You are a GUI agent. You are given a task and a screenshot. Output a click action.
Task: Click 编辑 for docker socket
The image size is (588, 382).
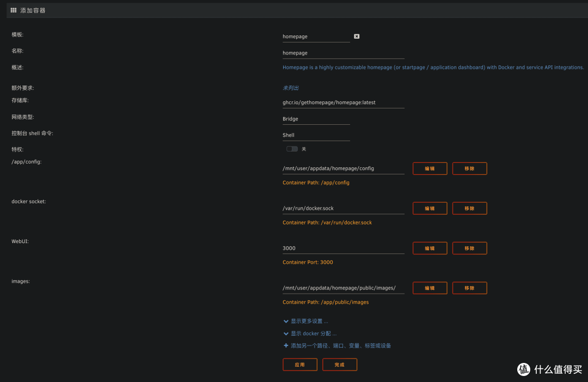point(430,208)
